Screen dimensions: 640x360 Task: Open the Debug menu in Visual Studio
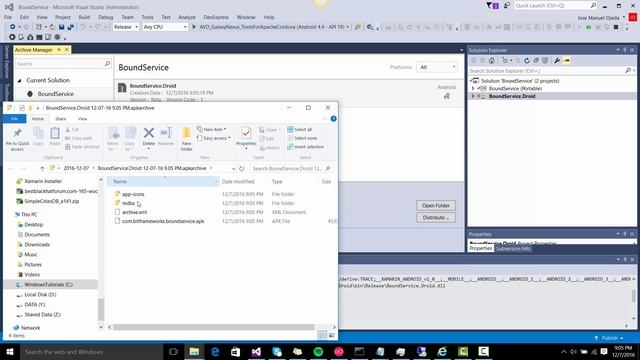pyautogui.click(x=105, y=17)
